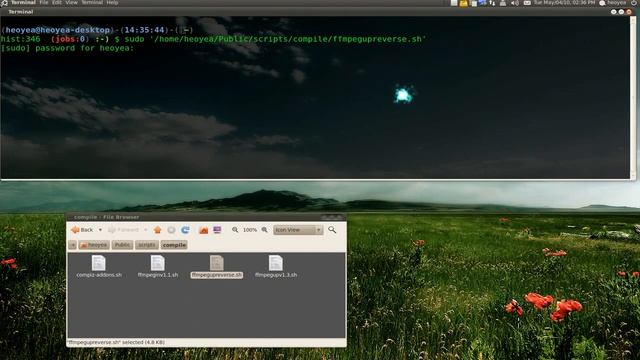Screen dimensions: 640x360
Task: Select the compiz-addons.sh file icon
Action: (x=99, y=263)
